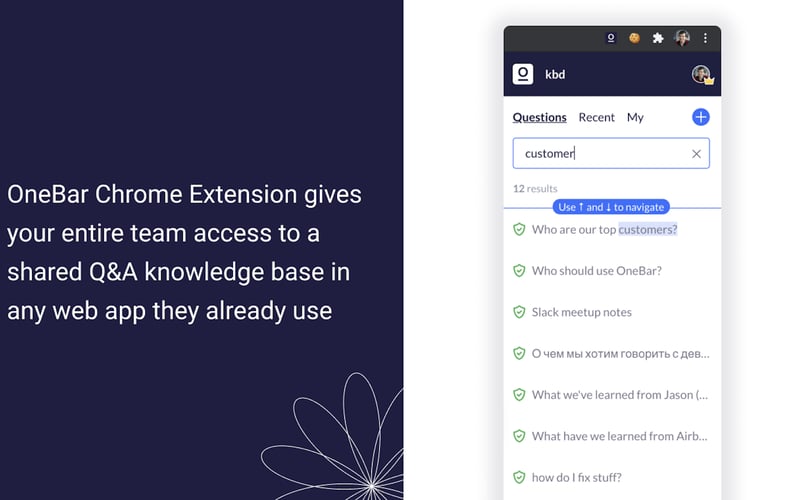
Task: Switch to the Recent tab
Action: pos(596,117)
